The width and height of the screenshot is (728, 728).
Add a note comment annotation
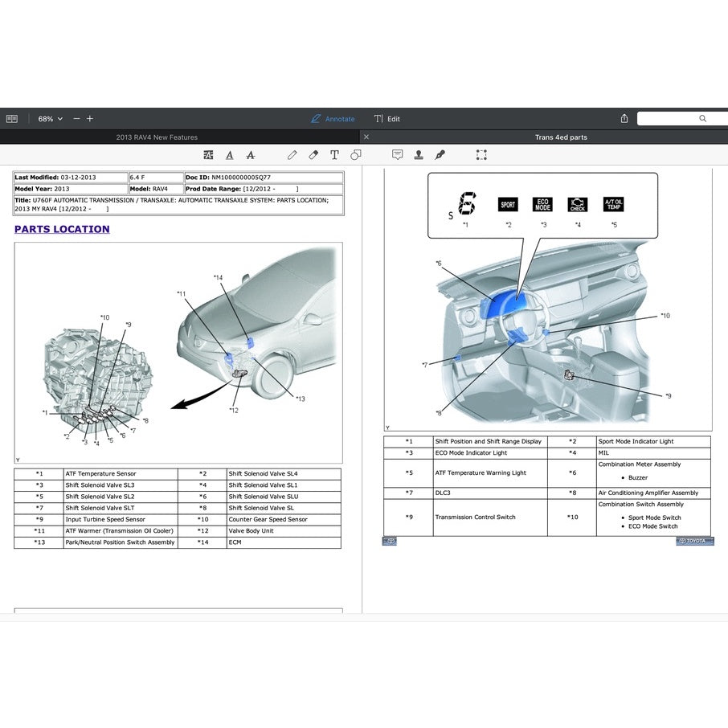tap(397, 155)
